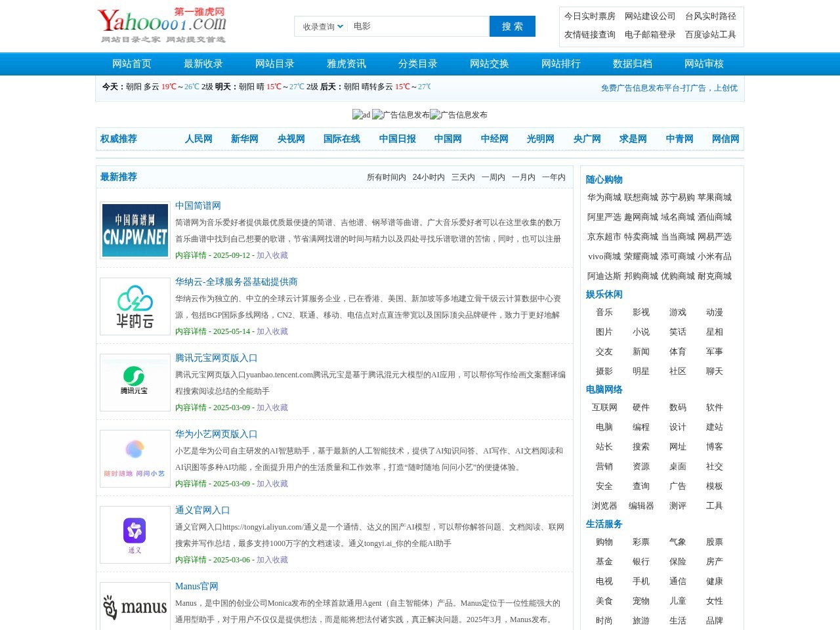Open 京东超市 in the 随心购物 section
Image resolution: width=840 pixels, height=630 pixels.
604,237
